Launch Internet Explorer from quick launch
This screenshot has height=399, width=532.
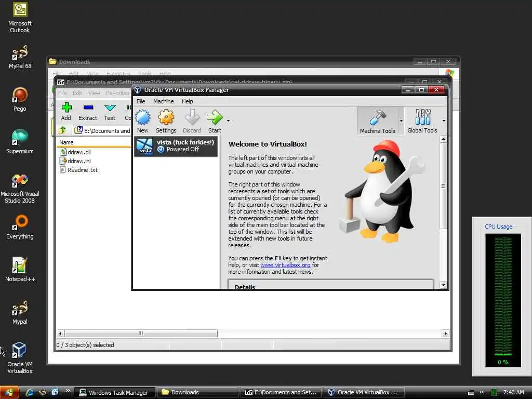pyautogui.click(x=30, y=392)
